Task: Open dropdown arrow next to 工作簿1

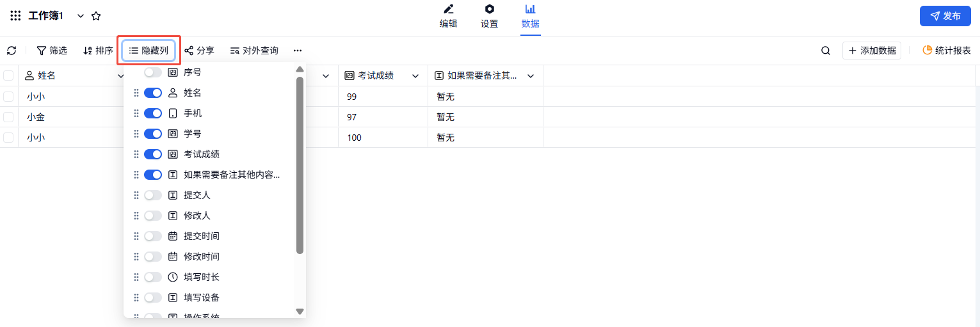Action: (81, 16)
